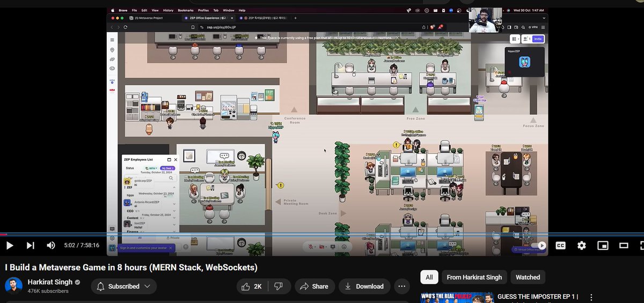This screenshot has height=303, width=644.
Task: Open the ZEP emoji reaction button
Action: (x=344, y=247)
